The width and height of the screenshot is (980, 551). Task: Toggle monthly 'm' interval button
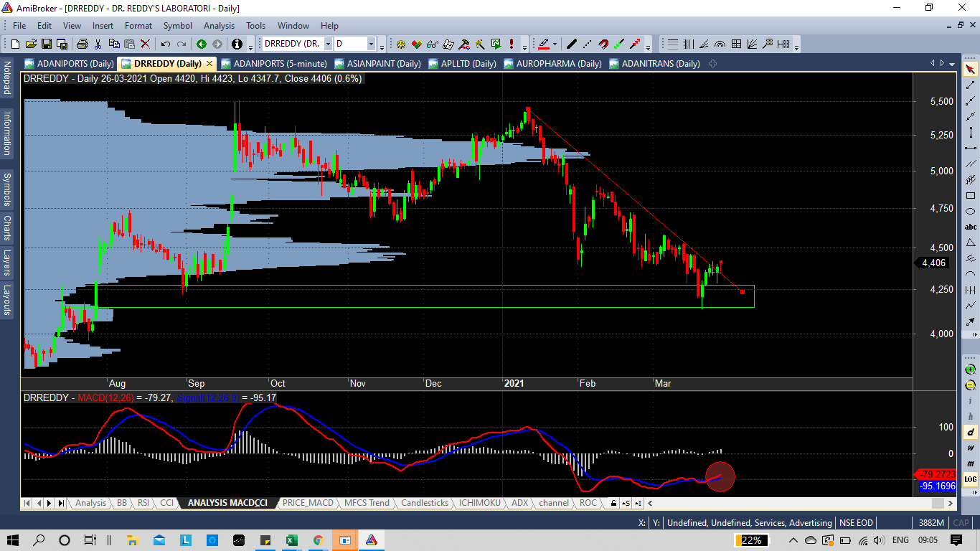(x=970, y=463)
